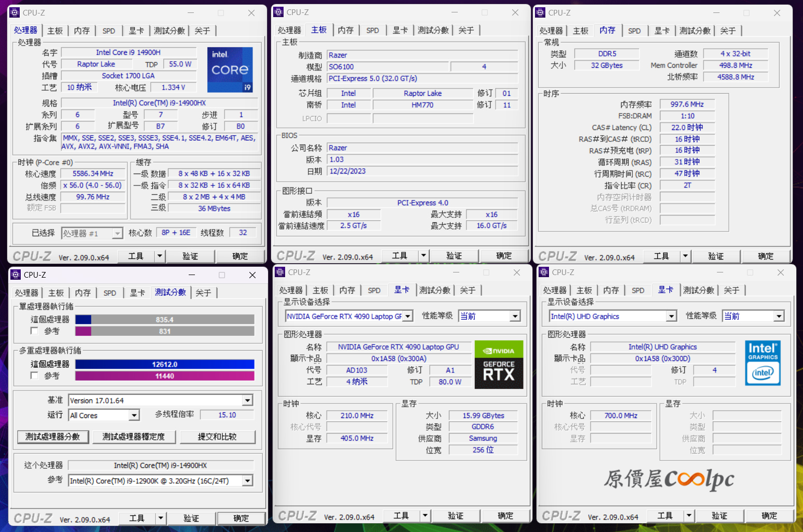Viewport: 803px width, 532px height.
Task: Expand 工具 arrow in memory window
Action: click(685, 256)
